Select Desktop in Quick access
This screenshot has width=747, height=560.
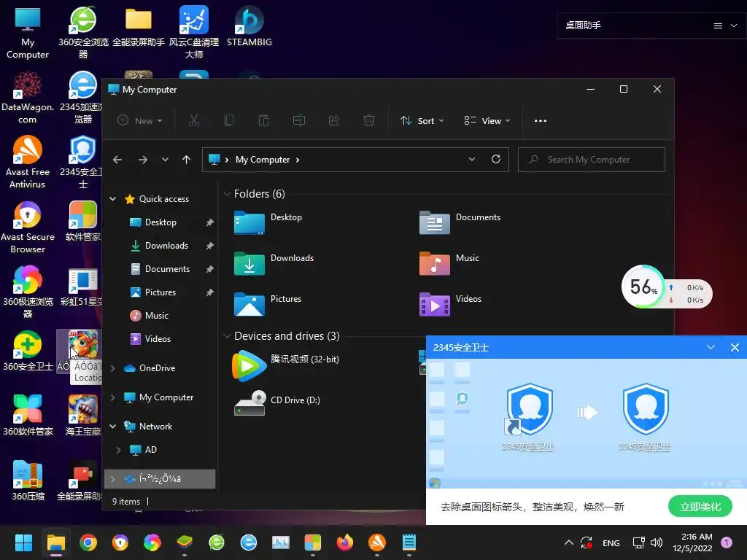point(160,222)
